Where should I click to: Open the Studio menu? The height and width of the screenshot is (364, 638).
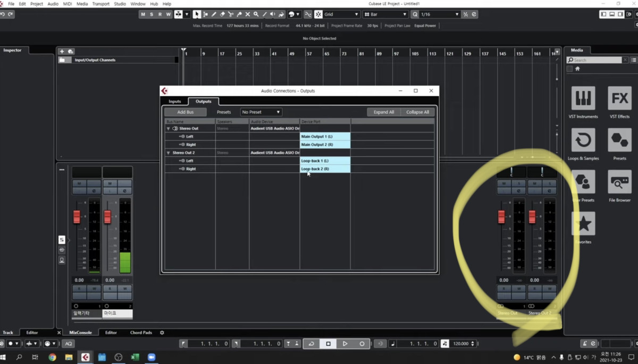point(120,4)
